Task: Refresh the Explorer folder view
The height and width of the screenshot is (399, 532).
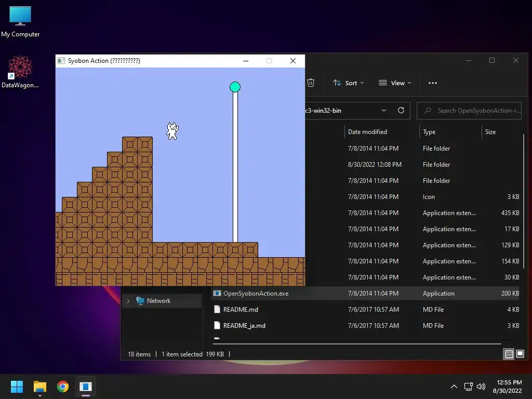Action: point(401,110)
